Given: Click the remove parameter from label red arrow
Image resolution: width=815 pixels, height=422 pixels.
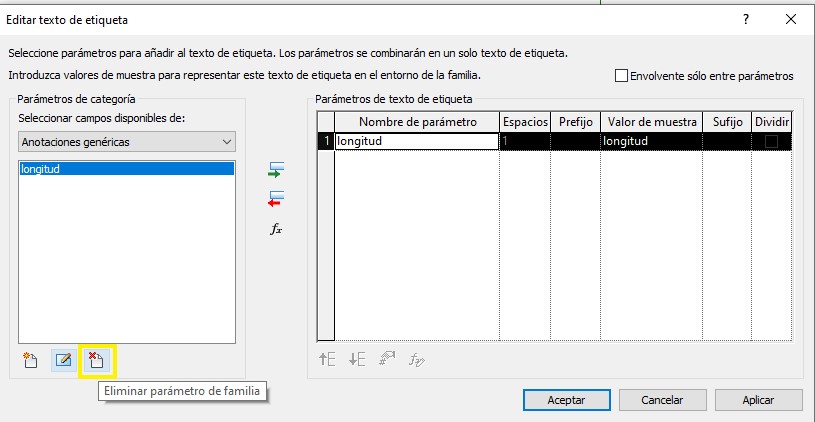Looking at the screenshot, I should coord(276,198).
